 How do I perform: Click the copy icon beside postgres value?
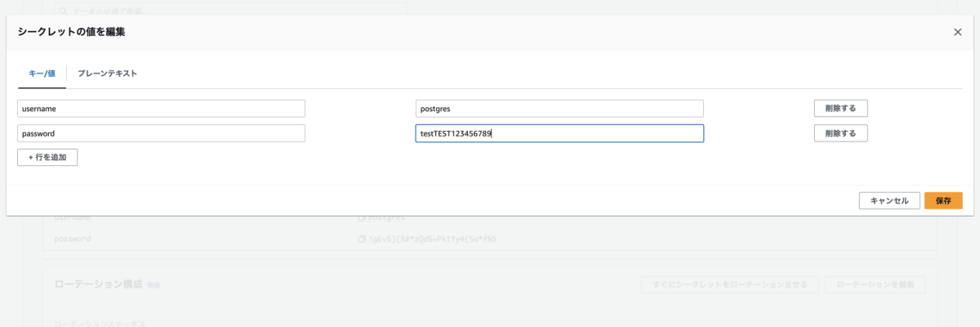[x=361, y=218]
